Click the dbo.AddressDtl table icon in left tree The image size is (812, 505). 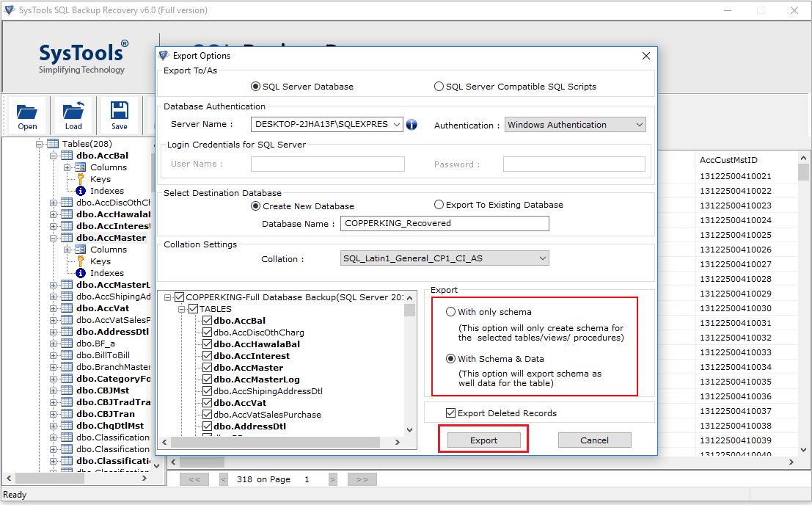pos(67,332)
